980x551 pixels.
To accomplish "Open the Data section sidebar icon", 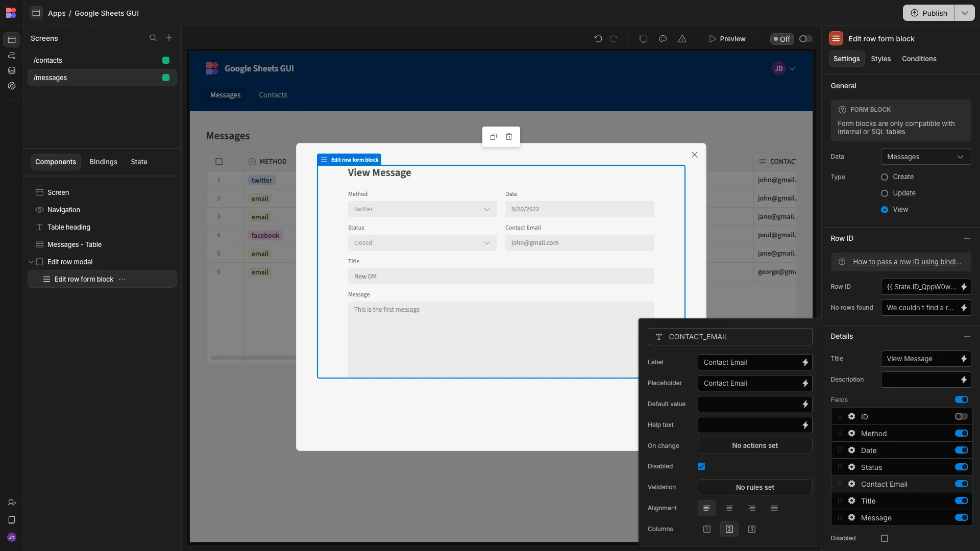I will pyautogui.click(x=12, y=70).
